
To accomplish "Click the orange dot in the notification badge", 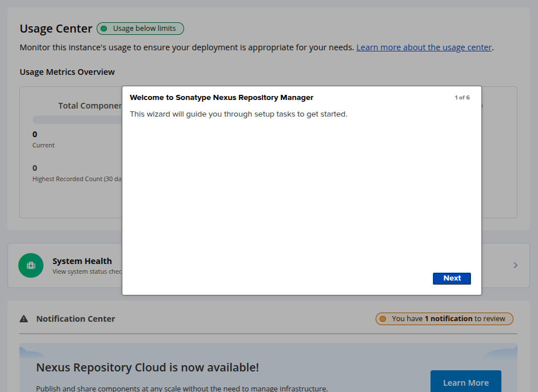I will (x=383, y=319).
